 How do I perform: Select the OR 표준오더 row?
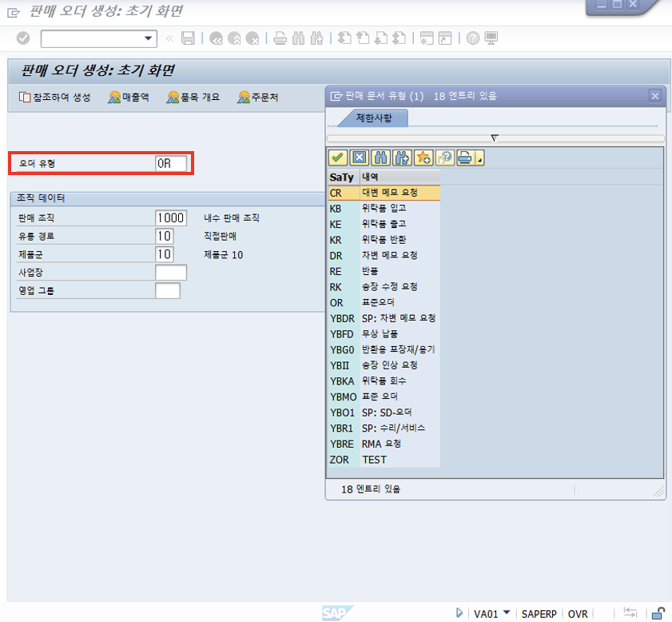click(384, 303)
